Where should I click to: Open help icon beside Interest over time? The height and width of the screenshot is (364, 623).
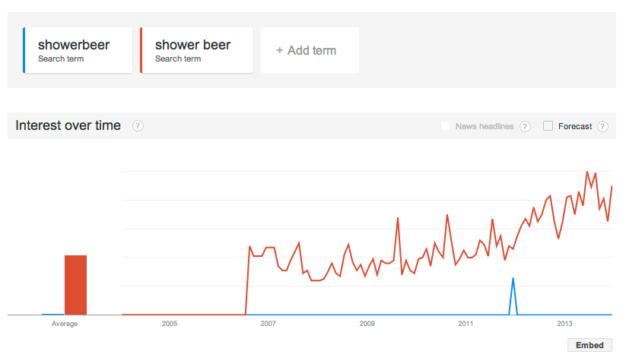pyautogui.click(x=138, y=126)
